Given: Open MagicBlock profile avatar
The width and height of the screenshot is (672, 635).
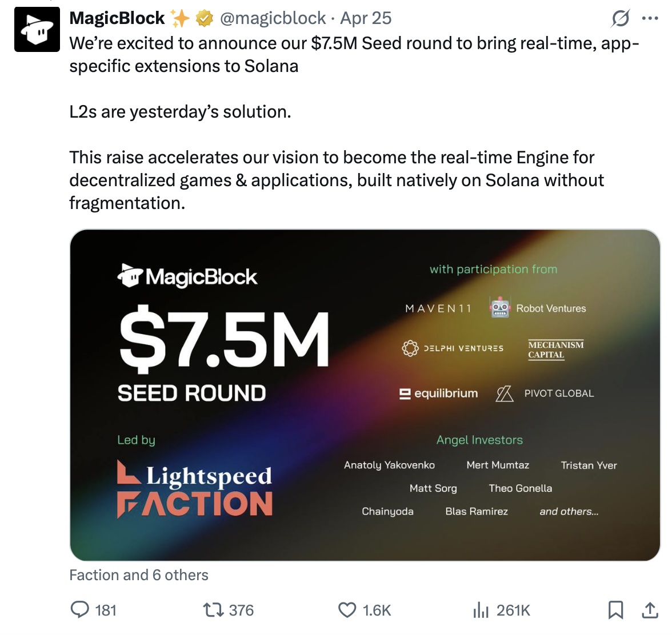Looking at the screenshot, I should point(37,29).
